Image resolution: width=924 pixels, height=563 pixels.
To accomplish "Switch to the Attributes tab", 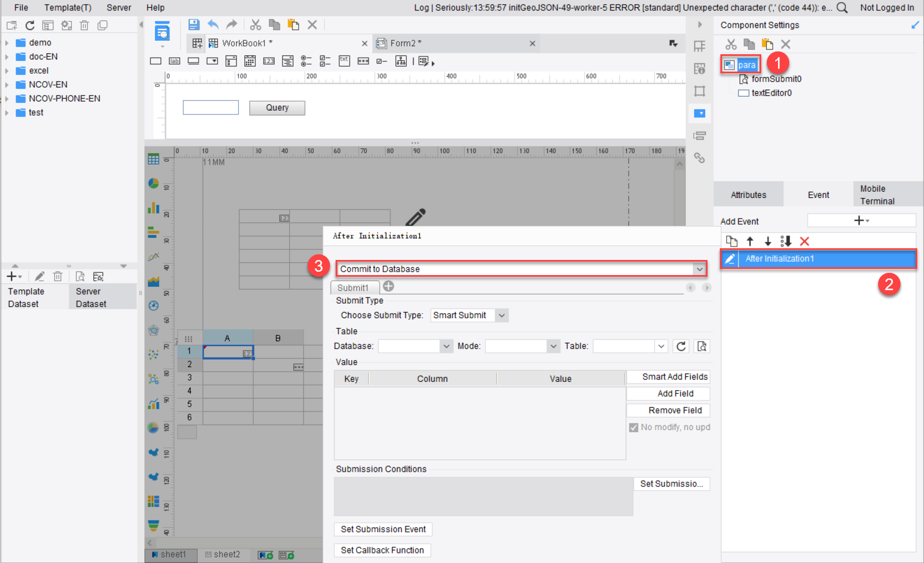I will pyautogui.click(x=748, y=195).
